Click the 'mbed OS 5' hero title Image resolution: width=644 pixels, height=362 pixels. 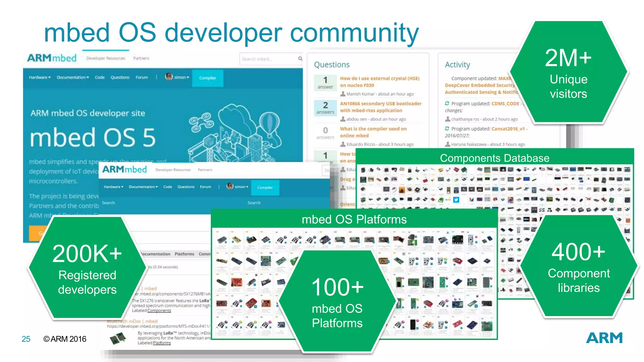93,137
